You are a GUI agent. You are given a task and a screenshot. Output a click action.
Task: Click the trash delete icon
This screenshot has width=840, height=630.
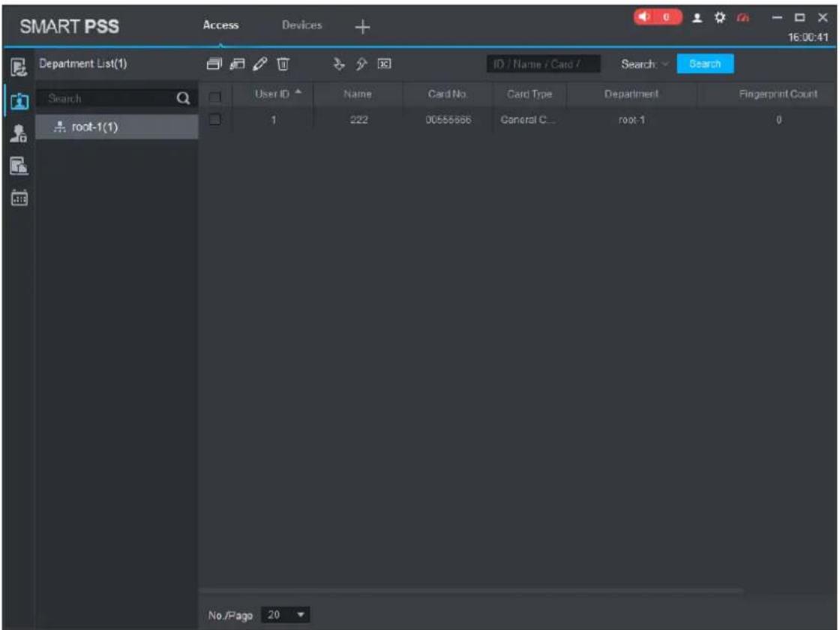pos(283,64)
